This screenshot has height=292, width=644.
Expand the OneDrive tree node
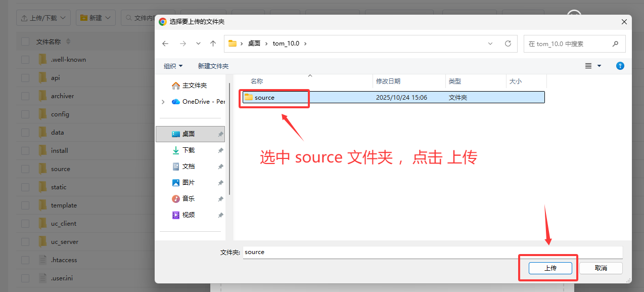point(163,102)
